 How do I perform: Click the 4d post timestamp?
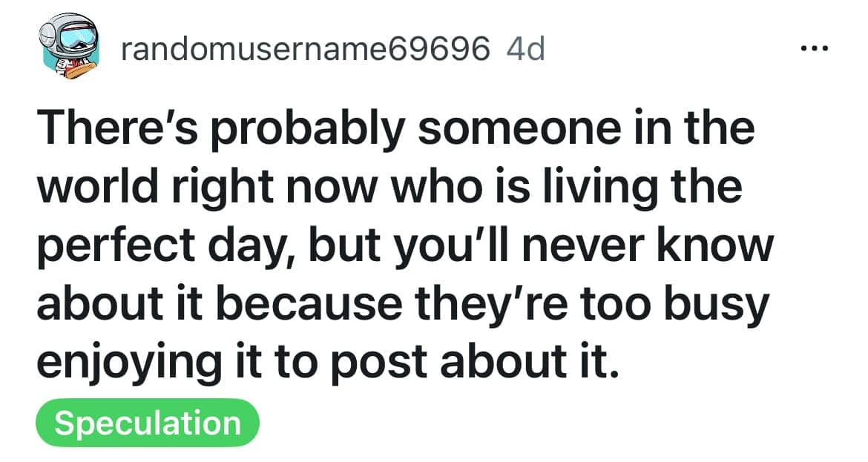click(525, 50)
